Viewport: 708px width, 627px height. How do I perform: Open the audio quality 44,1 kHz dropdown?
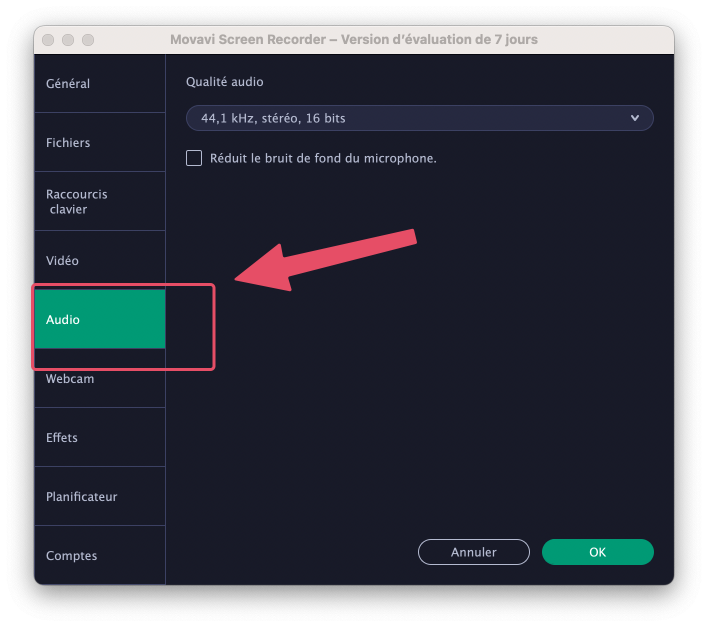pos(410,118)
